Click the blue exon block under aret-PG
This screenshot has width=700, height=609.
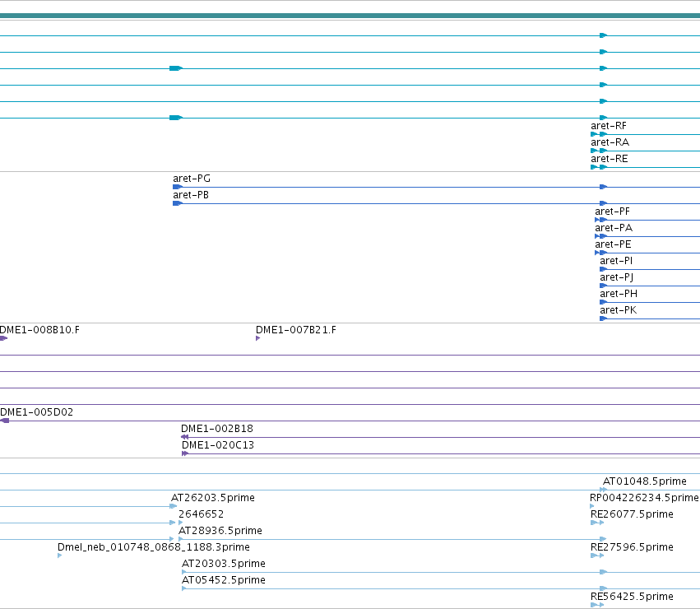(x=178, y=187)
